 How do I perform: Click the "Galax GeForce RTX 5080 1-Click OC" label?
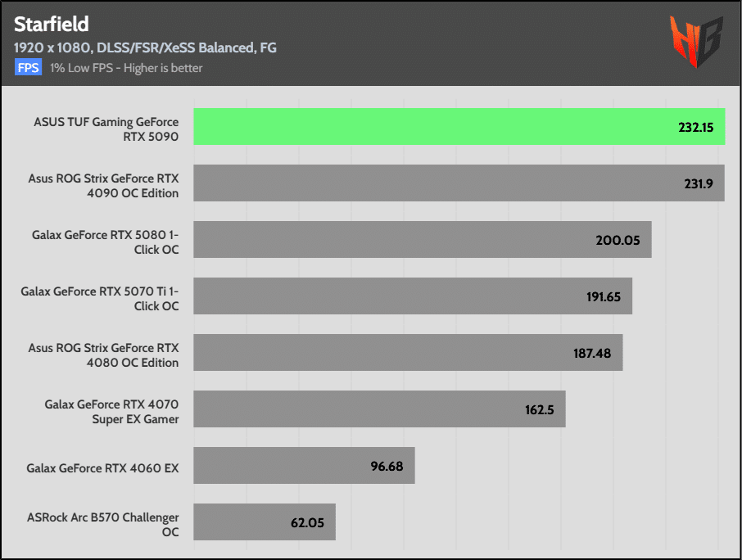(x=106, y=242)
